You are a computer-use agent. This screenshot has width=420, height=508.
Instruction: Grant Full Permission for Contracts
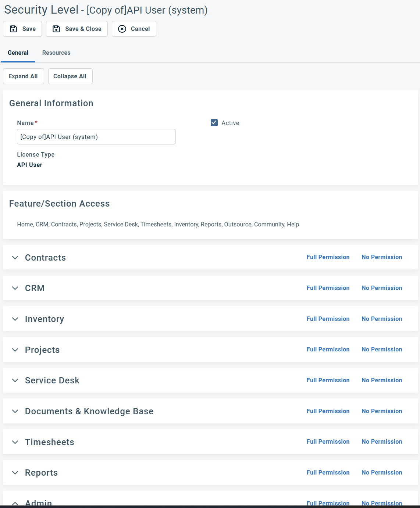coord(328,257)
